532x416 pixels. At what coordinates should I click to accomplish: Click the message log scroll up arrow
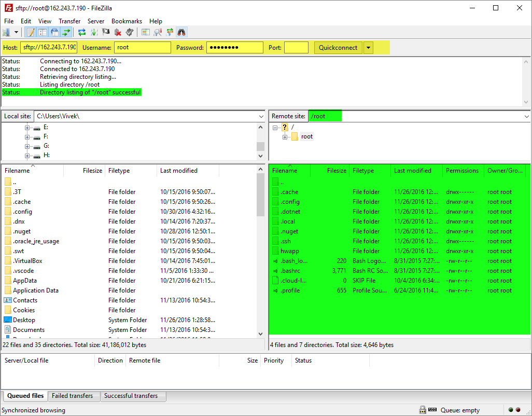click(x=526, y=62)
